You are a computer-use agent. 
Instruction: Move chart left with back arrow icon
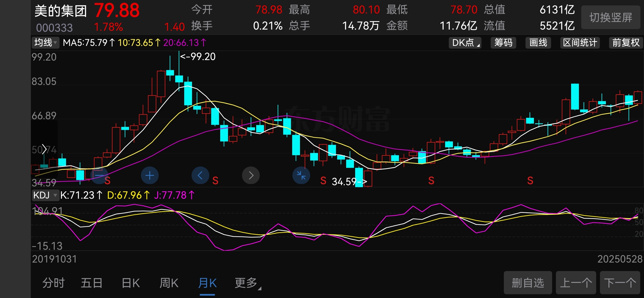(200, 175)
